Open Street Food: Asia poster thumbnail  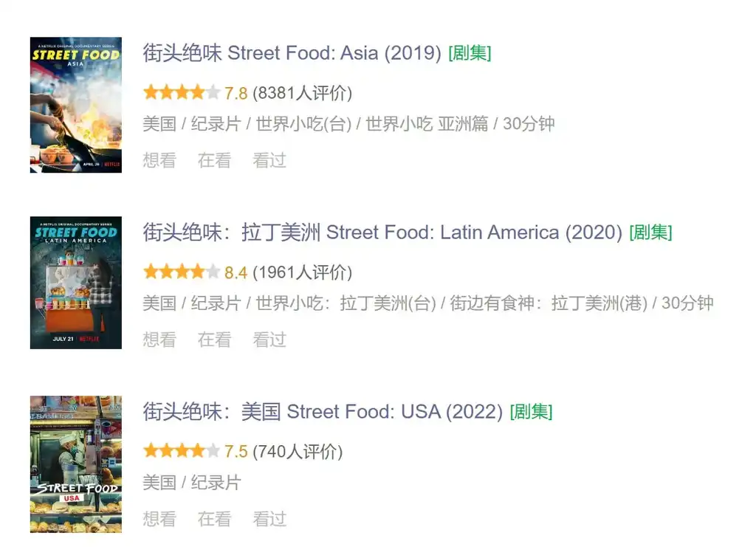coord(76,105)
